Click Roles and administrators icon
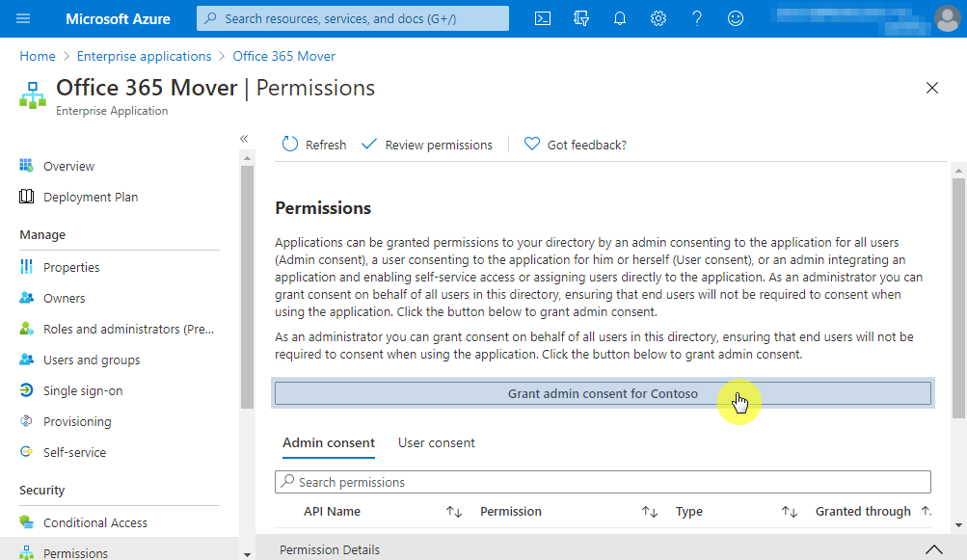The width and height of the screenshot is (967, 560). 26,328
